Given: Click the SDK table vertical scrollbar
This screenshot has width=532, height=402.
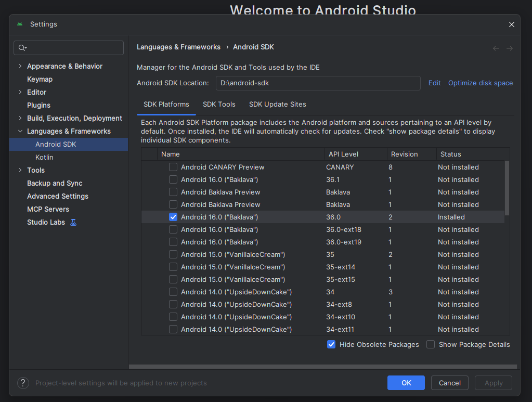Looking at the screenshot, I should 507,188.
